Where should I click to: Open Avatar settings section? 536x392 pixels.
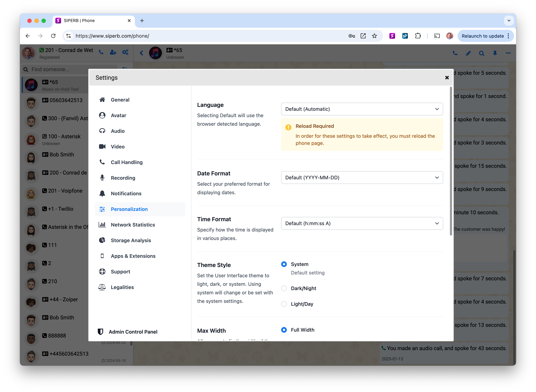[x=140, y=115]
